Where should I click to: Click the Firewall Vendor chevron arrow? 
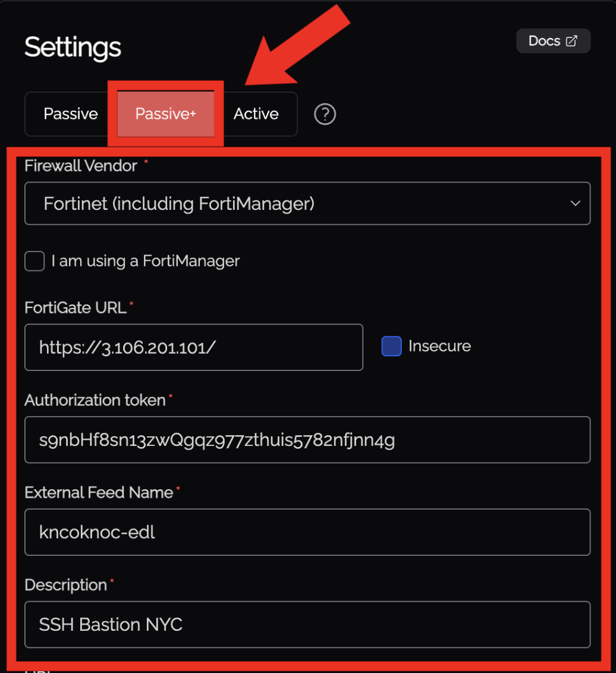click(575, 203)
